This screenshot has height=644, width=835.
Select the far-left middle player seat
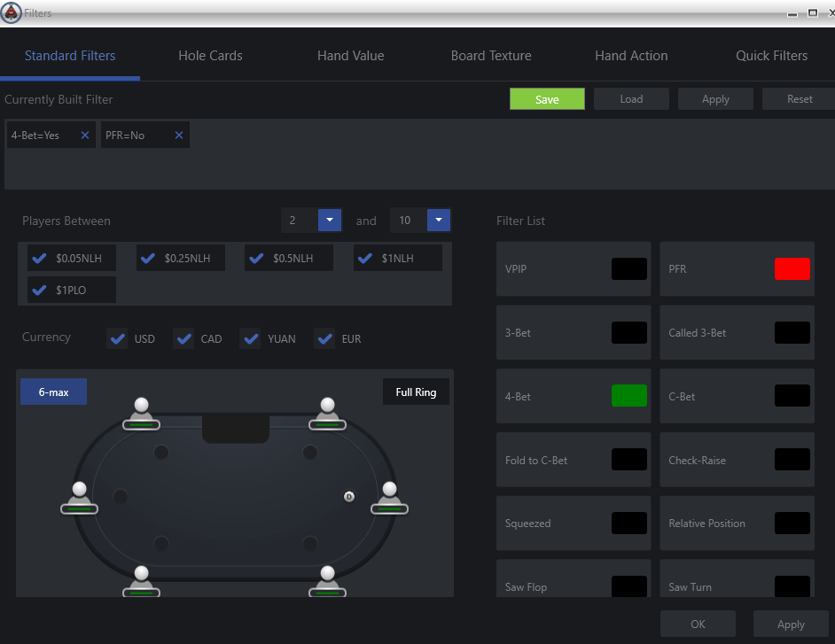[x=80, y=498]
